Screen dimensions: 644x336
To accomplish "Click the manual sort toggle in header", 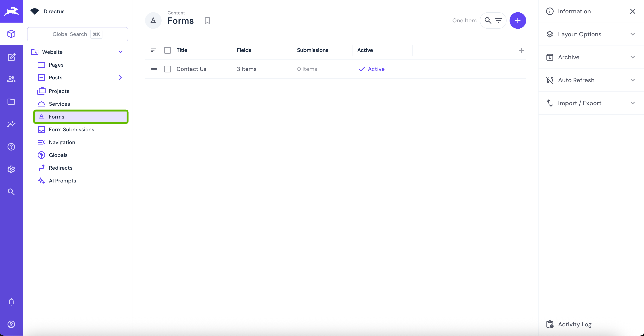I will (153, 50).
